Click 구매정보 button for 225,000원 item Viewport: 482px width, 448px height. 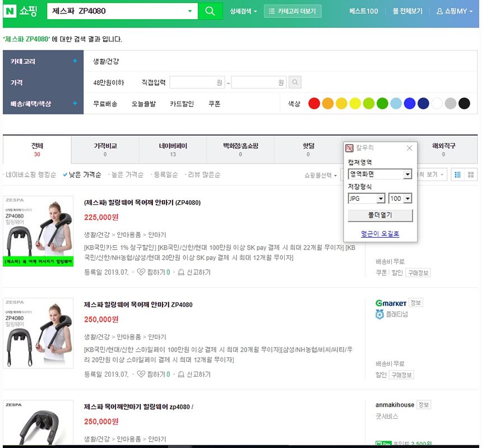click(418, 273)
